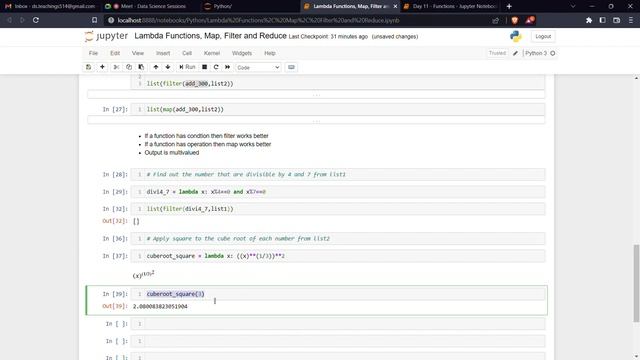Viewport: 640px width, 360px height.
Task: Click the Python logo icon
Action: point(516,36)
